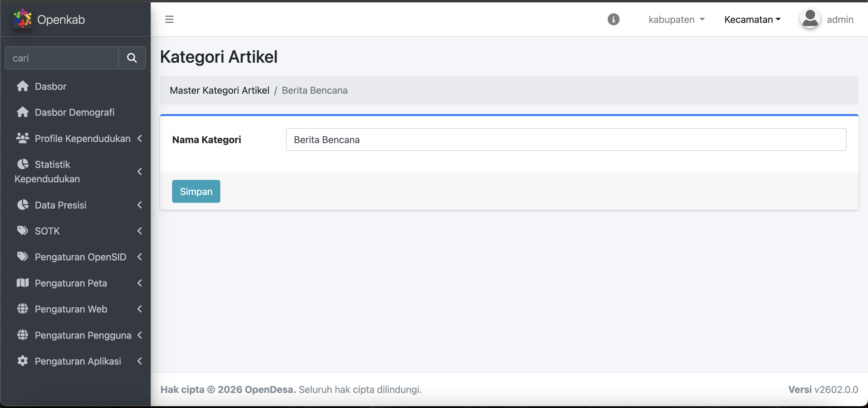Click the Nama Kategori text field
Image resolution: width=868 pixels, height=408 pixels.
566,140
